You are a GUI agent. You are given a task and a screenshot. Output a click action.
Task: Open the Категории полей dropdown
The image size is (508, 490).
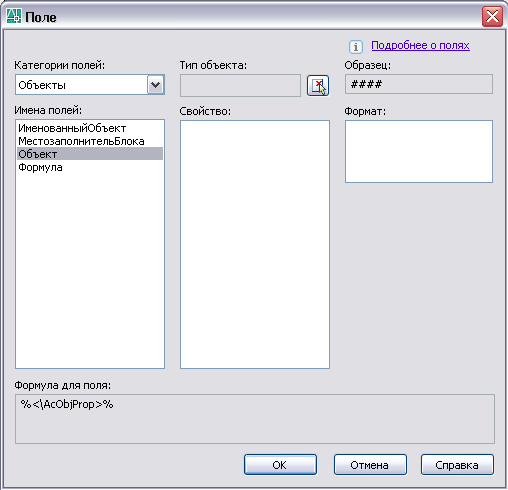coord(156,85)
